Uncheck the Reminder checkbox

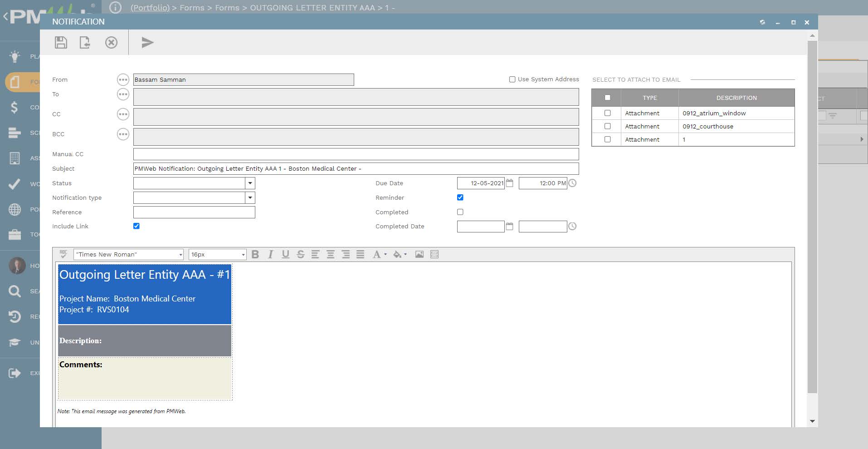click(x=460, y=197)
